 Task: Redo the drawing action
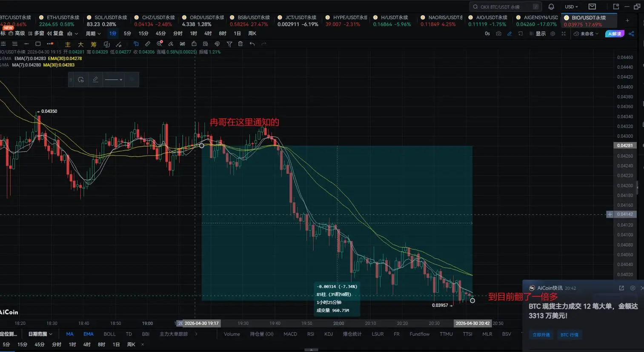[x=264, y=44]
